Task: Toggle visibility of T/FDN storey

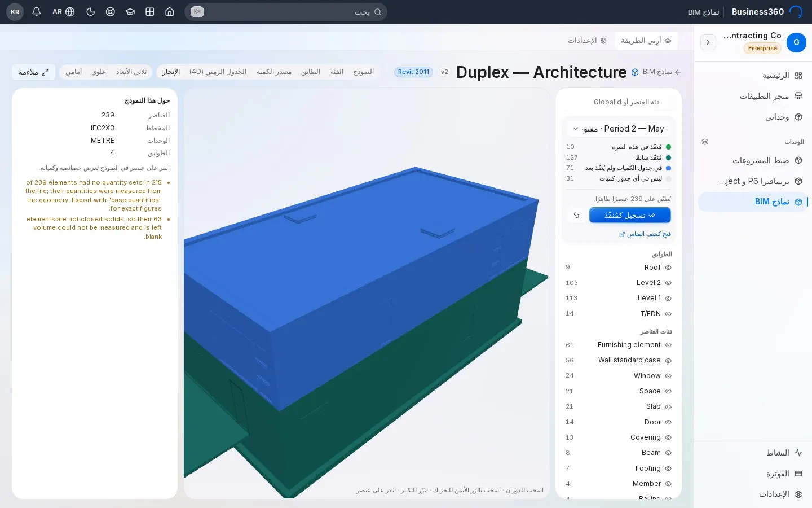Action: 668,314
